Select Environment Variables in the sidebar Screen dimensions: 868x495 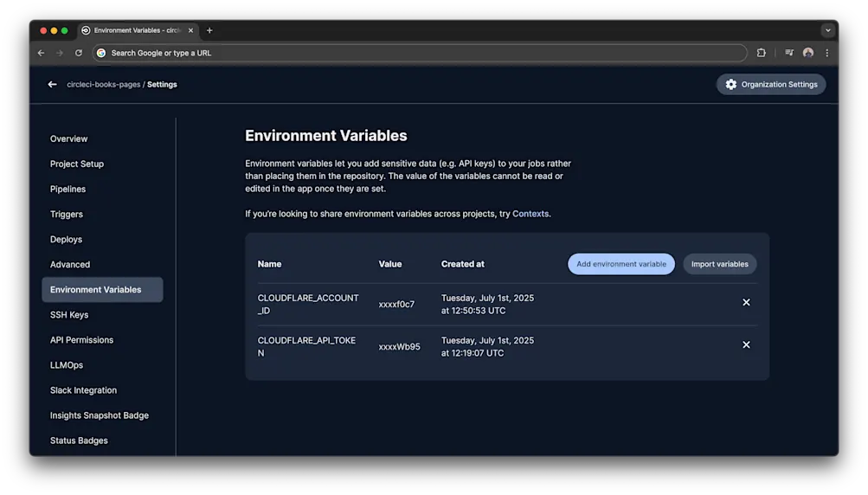102,290
